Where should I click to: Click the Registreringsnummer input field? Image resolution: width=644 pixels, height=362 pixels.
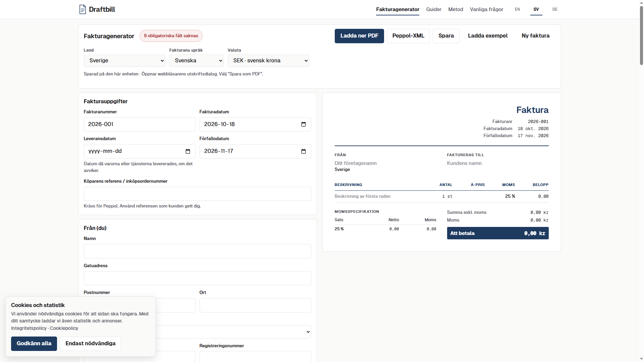coord(255,356)
